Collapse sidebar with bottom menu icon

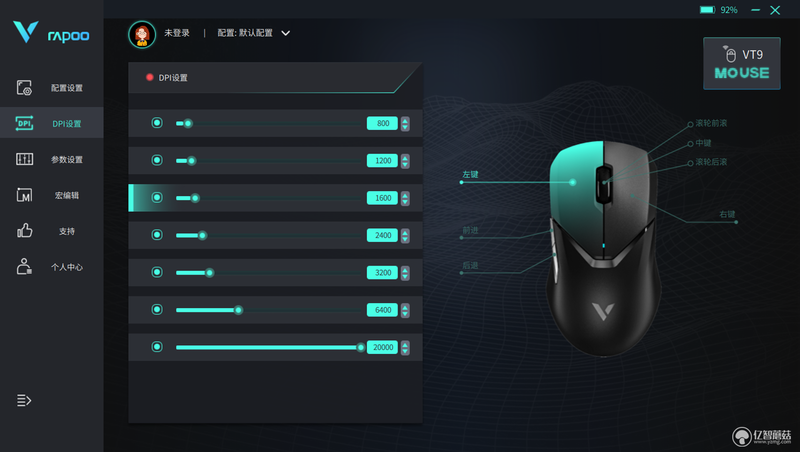pyautogui.click(x=24, y=400)
